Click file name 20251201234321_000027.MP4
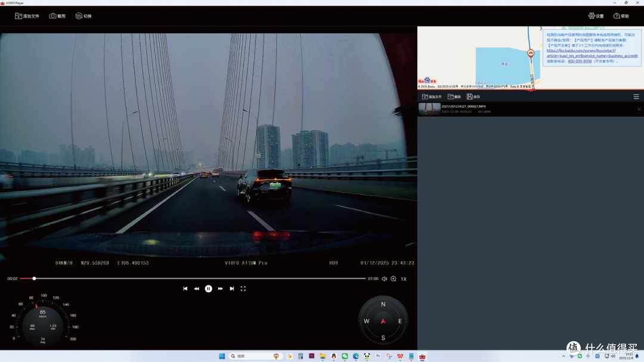 (x=463, y=106)
